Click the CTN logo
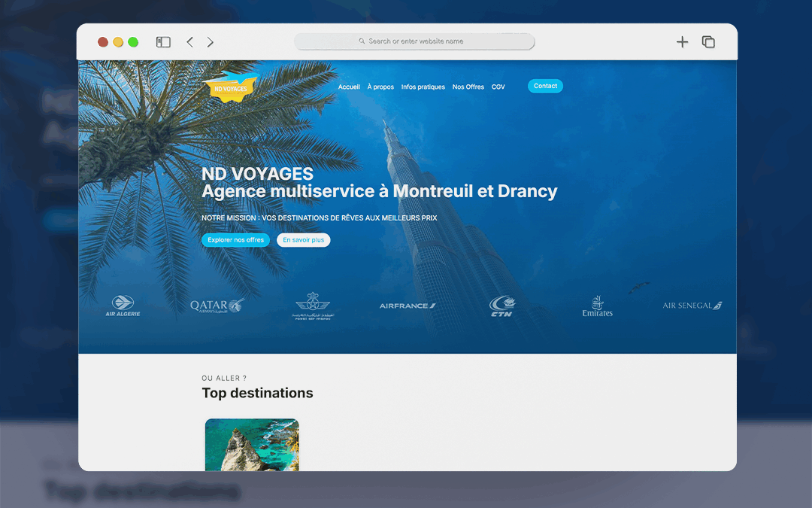The width and height of the screenshot is (812, 508). (501, 306)
